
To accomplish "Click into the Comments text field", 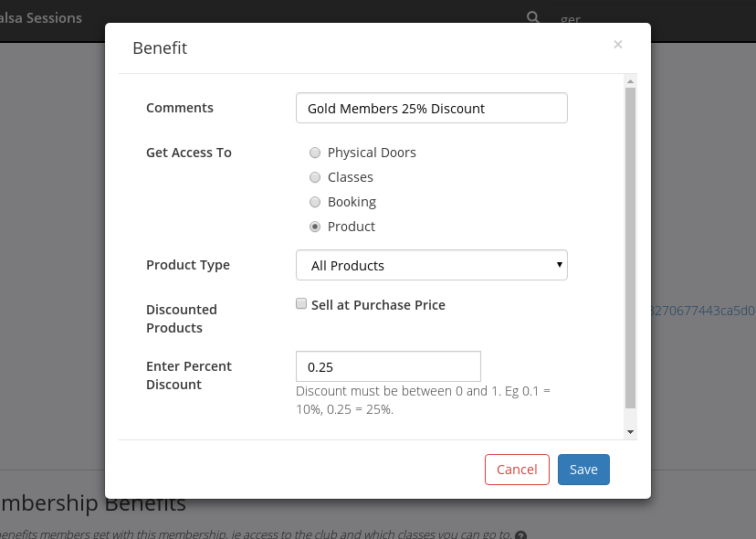I will point(432,108).
